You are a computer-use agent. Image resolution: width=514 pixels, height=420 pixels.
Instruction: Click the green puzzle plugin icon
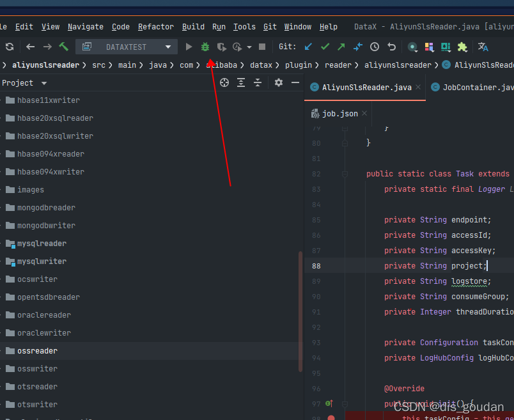462,47
